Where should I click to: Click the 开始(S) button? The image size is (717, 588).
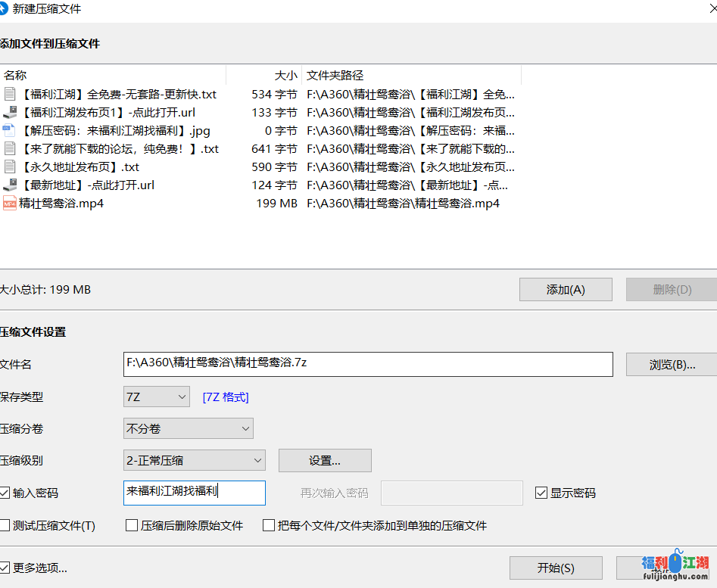coord(556,568)
